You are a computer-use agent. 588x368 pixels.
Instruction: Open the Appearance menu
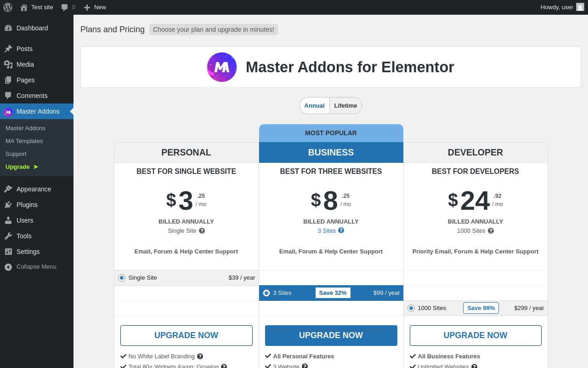pos(34,189)
